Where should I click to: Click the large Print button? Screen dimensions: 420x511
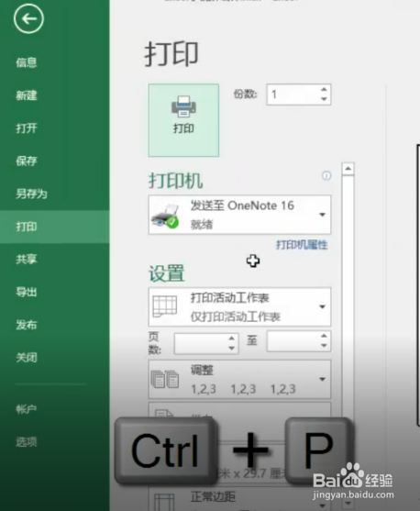[x=183, y=120]
